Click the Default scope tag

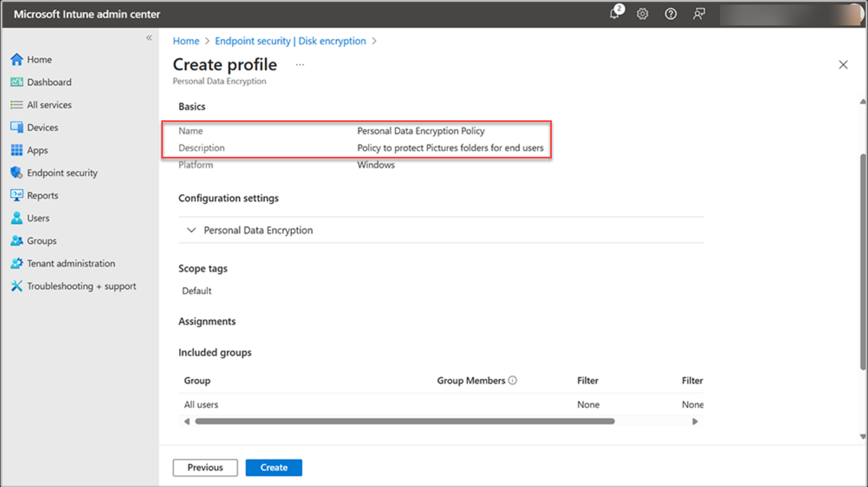(196, 290)
